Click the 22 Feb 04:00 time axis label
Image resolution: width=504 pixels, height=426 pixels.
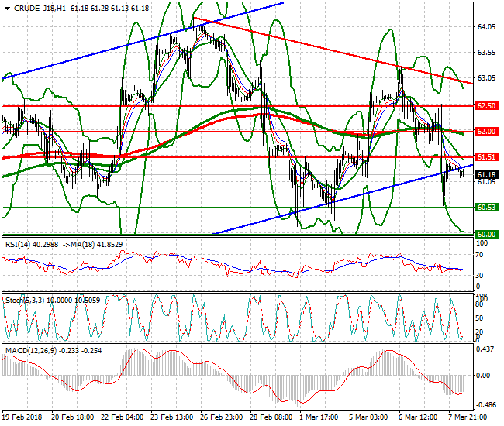123,417
